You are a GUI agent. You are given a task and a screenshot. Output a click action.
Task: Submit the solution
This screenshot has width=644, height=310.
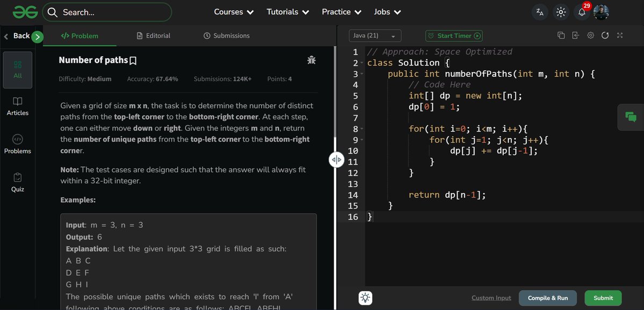(603, 298)
